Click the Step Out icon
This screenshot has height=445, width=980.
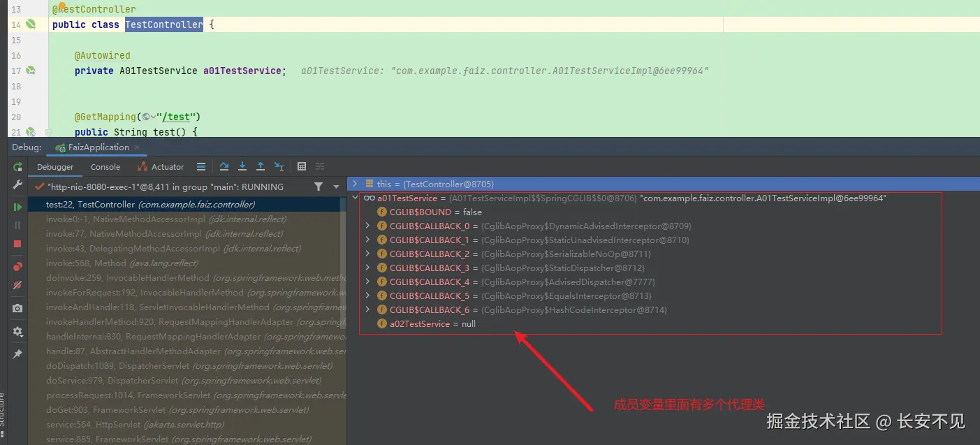coord(261,167)
